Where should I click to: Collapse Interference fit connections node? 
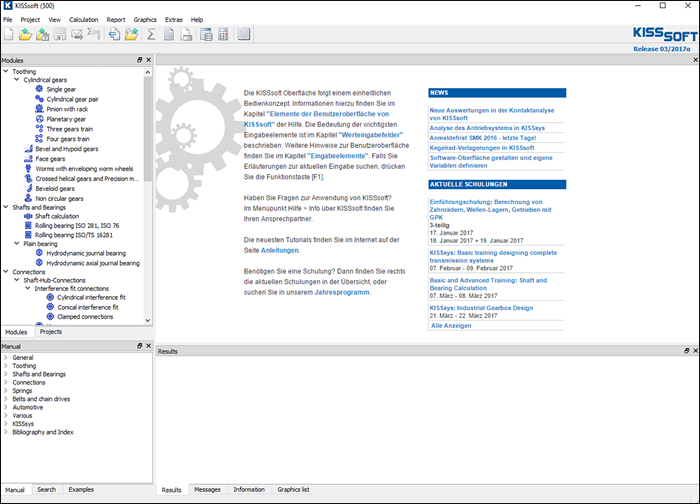[28, 288]
